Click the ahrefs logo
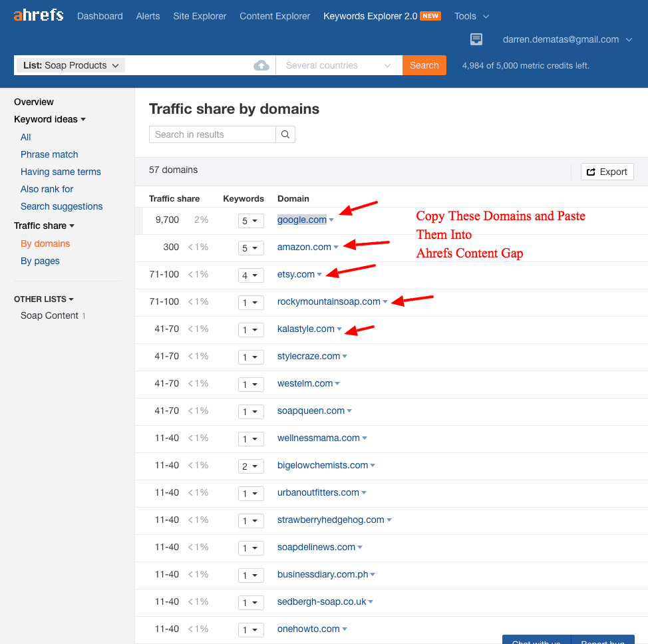648x644 pixels. coord(38,15)
